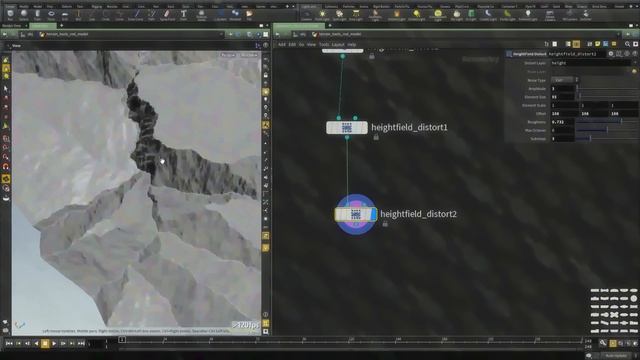Screen dimensions: 640x360
Task: Select the viewport Select arrow tool
Action: pos(6,89)
